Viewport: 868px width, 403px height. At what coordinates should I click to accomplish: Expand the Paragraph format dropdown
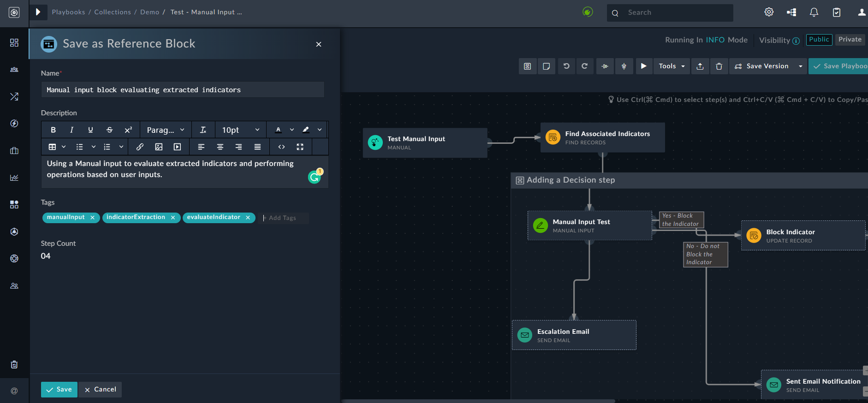point(166,130)
